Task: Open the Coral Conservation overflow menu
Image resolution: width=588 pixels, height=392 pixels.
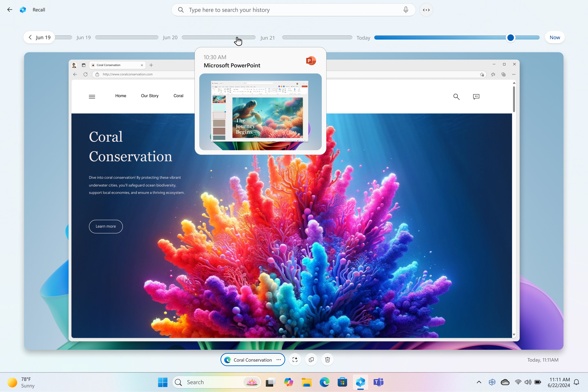Action: (x=279, y=360)
